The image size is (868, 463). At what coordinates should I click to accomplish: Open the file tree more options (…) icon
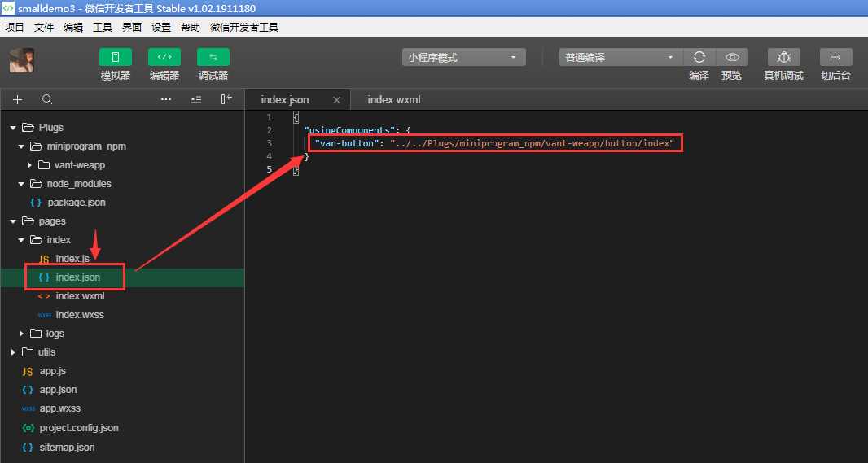tap(166, 99)
